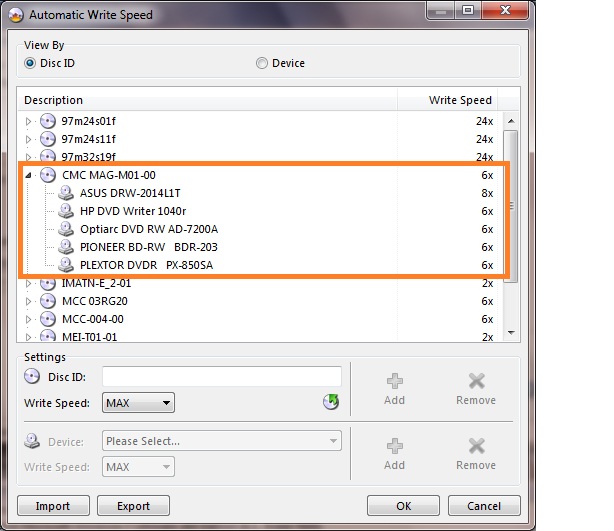614x531 pixels.
Task: Click the Add button for Device
Action: click(x=394, y=454)
